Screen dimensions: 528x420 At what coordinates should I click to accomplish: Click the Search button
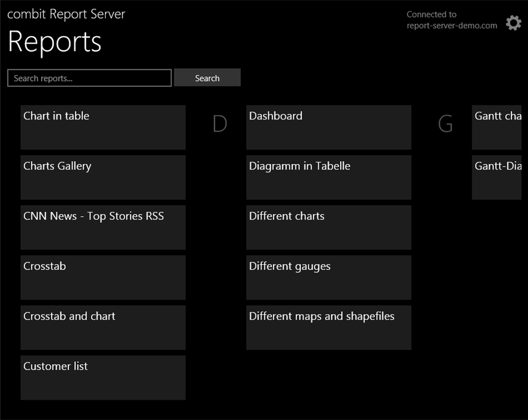(207, 77)
